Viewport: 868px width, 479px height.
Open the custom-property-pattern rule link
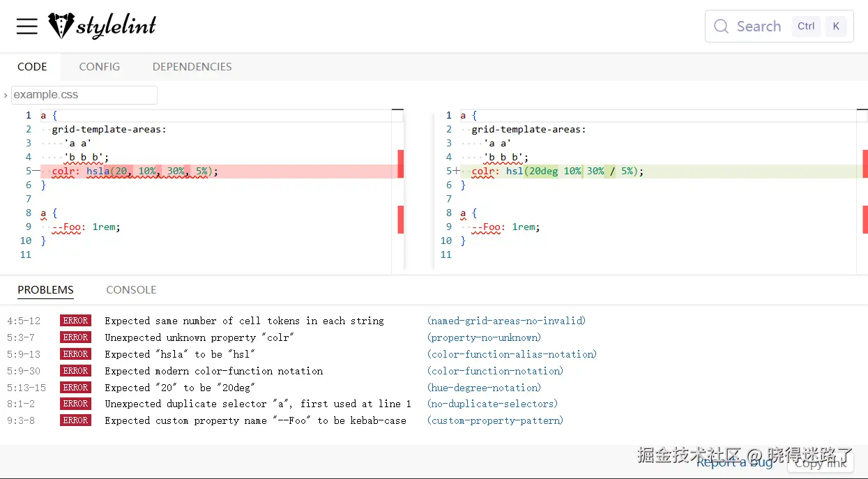tap(495, 420)
